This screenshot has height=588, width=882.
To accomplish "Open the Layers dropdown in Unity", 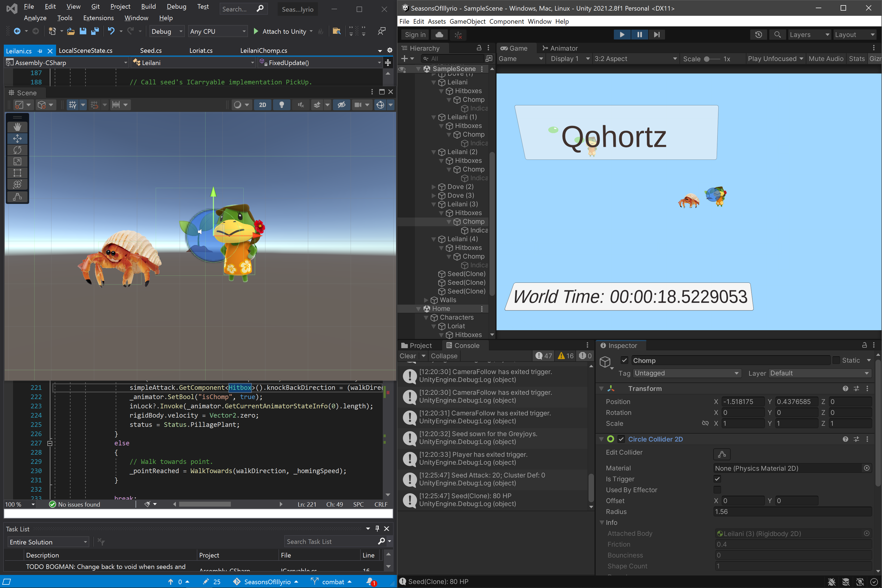I will coord(810,35).
